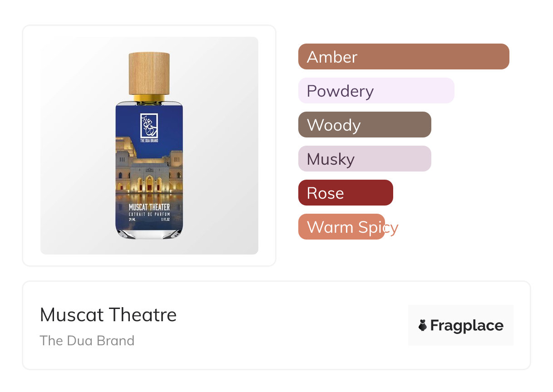
Task: Choose the Woody accord bar
Action: click(x=365, y=125)
